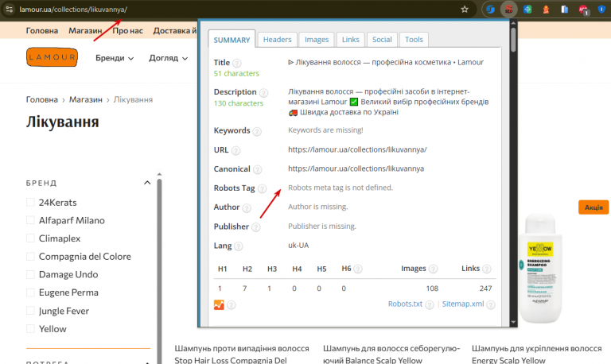The height and width of the screenshot is (364, 611).
Task: Open the Robots.txt link
Action: coord(405,304)
